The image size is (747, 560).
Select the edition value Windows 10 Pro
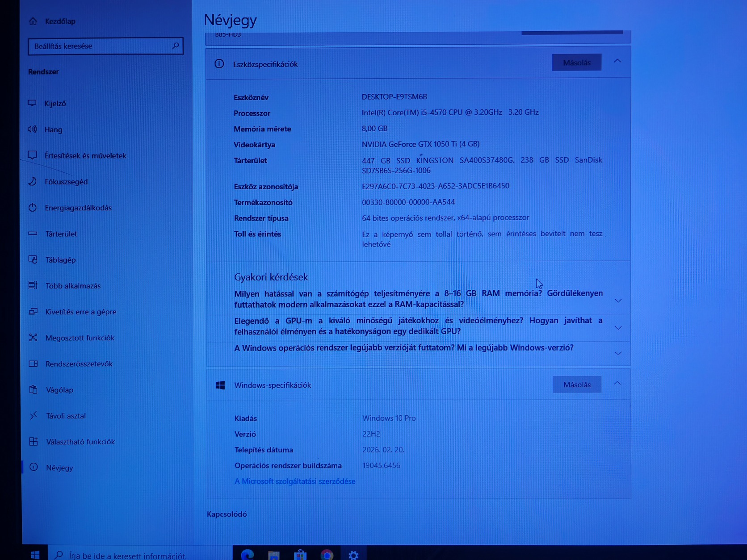click(389, 418)
